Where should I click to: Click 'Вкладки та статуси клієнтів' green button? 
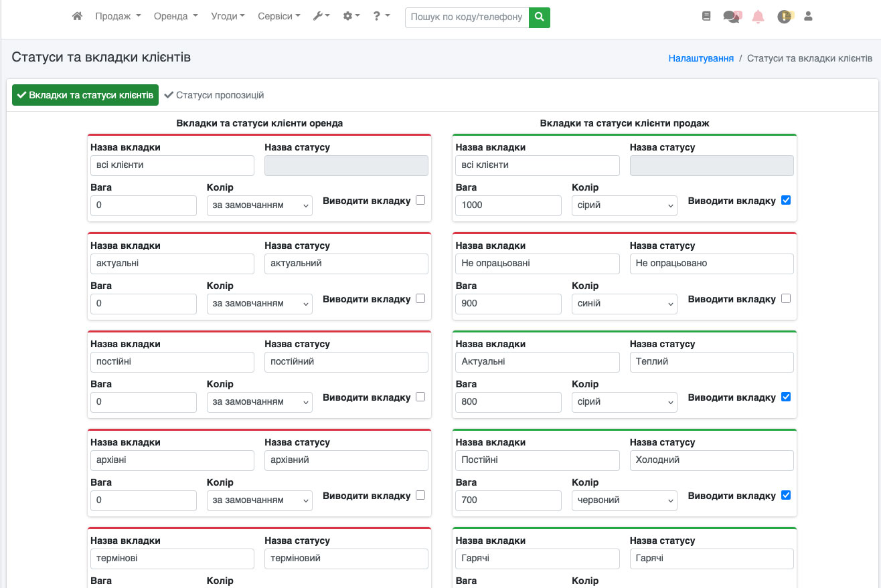[85, 95]
